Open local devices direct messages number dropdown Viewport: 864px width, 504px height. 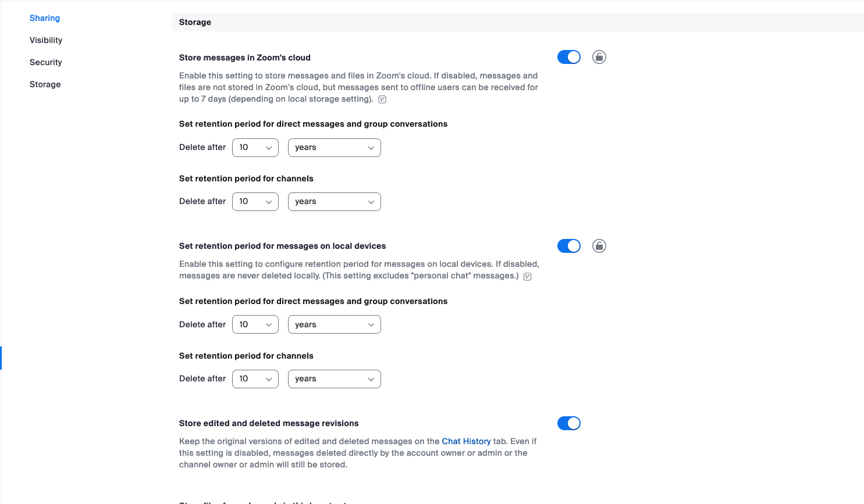255,324
